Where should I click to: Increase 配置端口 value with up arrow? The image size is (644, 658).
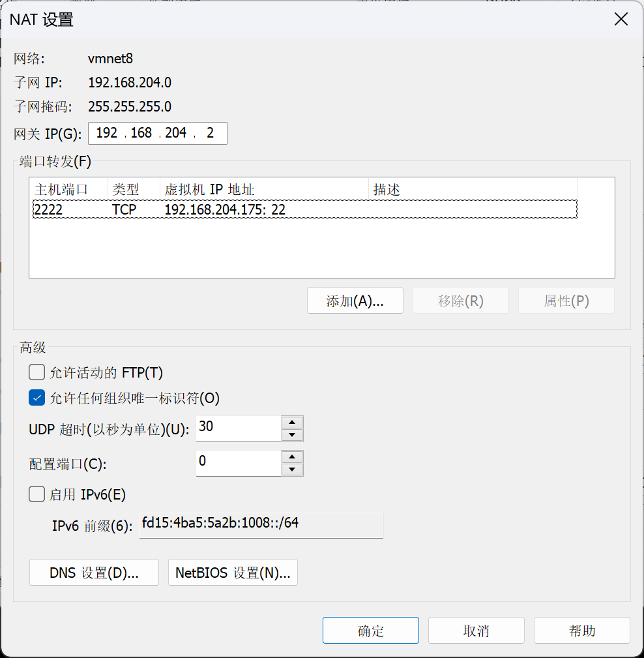pyautogui.click(x=293, y=456)
